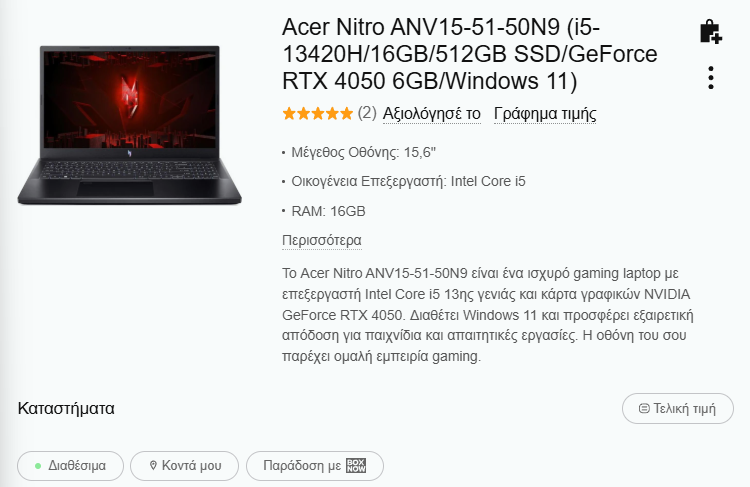
Task: Click the green availability dot in Διαθέσιμα
Action: pyautogui.click(x=38, y=466)
